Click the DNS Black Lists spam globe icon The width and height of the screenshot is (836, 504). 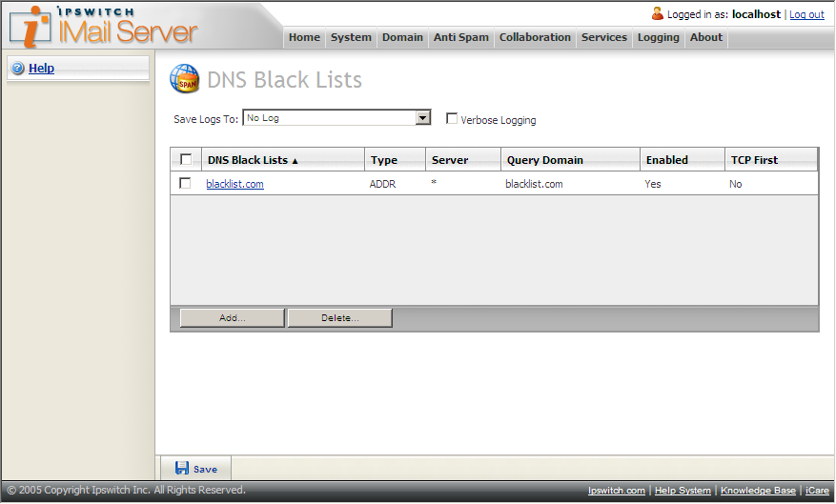185,79
